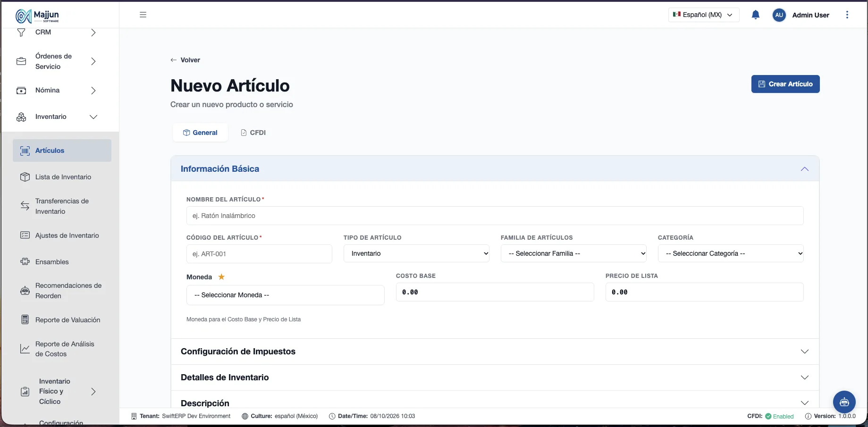The image size is (868, 427).
Task: Switch to the CFDI tab
Action: (x=253, y=133)
